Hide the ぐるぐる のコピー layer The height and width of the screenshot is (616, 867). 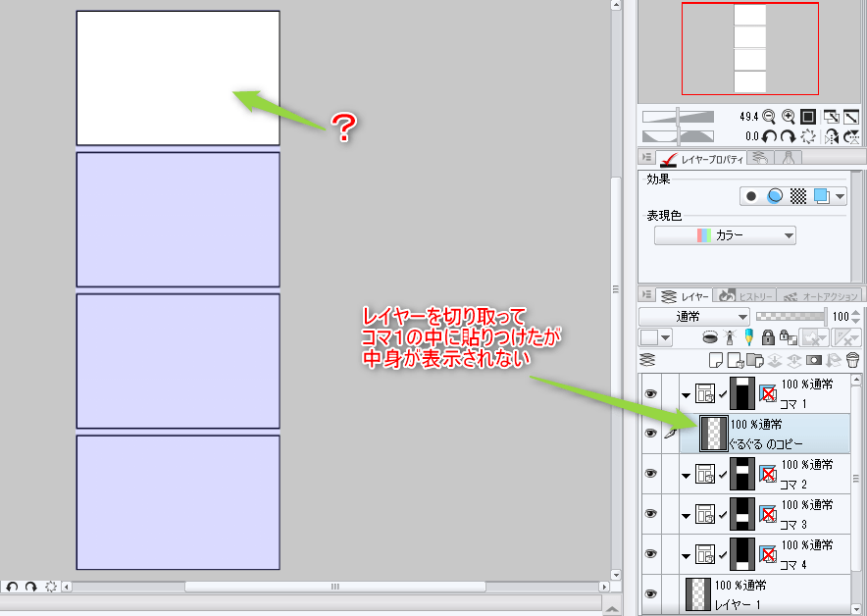pyautogui.click(x=651, y=433)
